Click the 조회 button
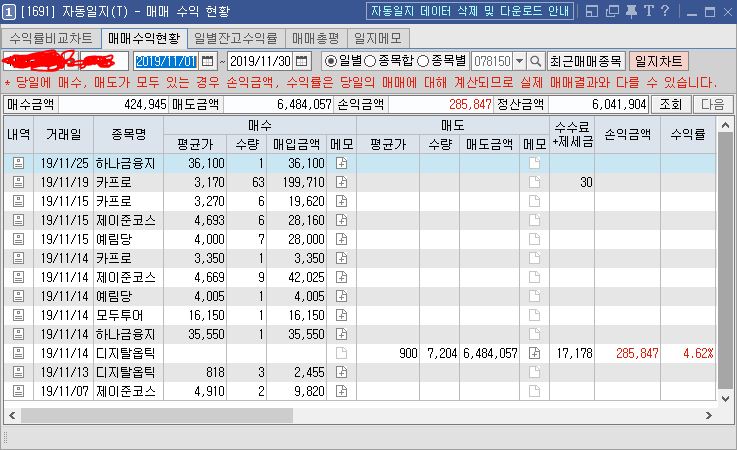The width and height of the screenshot is (737, 450). [x=671, y=104]
